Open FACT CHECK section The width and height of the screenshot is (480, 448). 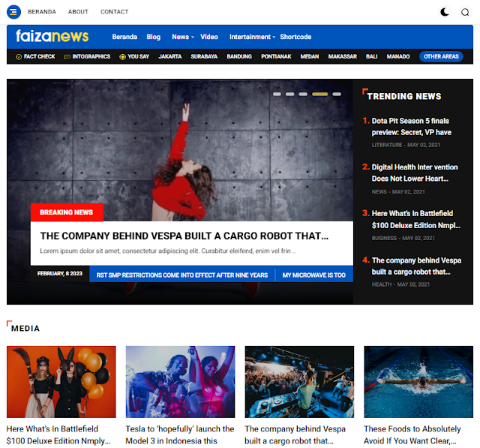tap(39, 56)
